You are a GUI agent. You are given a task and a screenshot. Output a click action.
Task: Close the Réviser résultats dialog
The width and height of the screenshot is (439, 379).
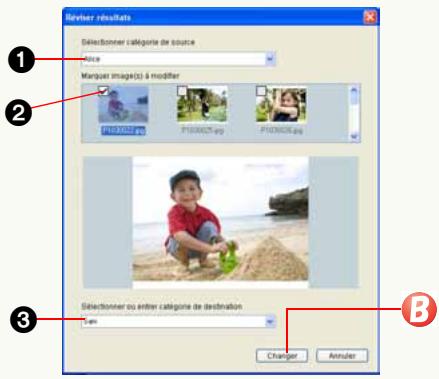370,17
